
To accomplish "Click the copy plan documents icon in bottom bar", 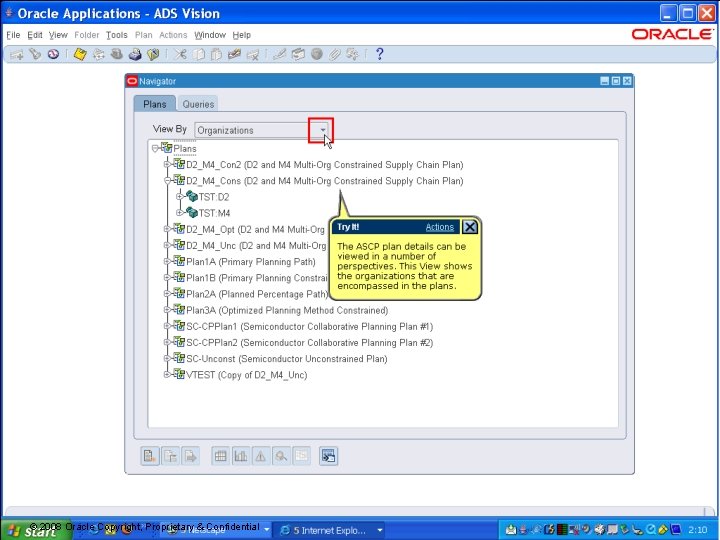I will (x=170, y=456).
